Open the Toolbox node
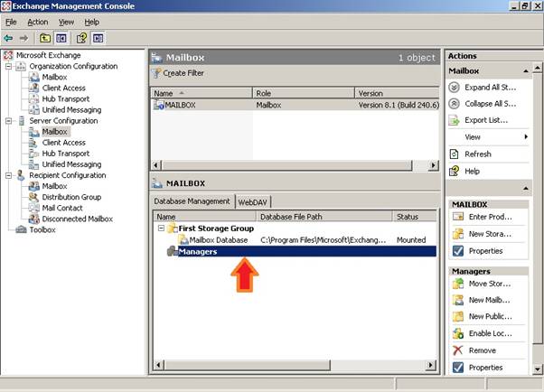The height and width of the screenshot is (392, 544). (42, 229)
